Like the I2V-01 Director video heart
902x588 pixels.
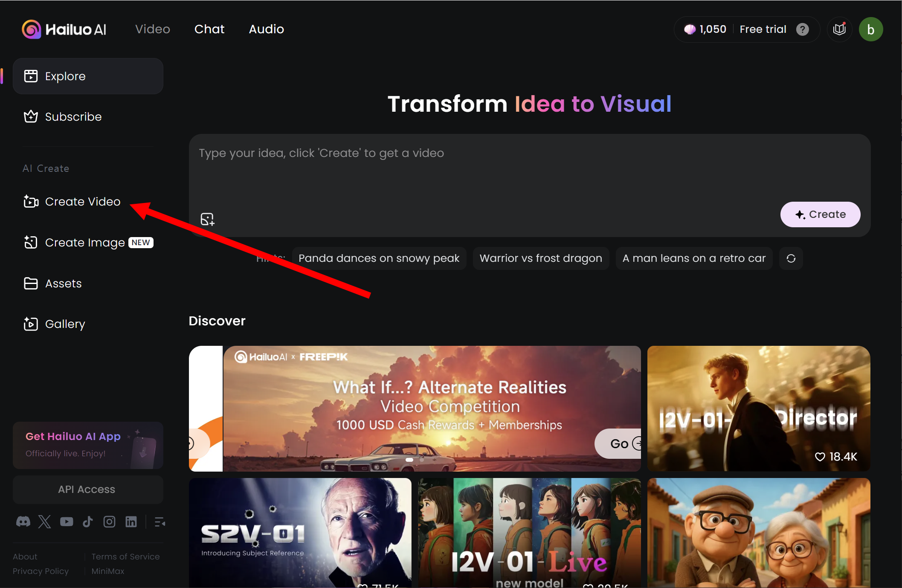tap(820, 457)
